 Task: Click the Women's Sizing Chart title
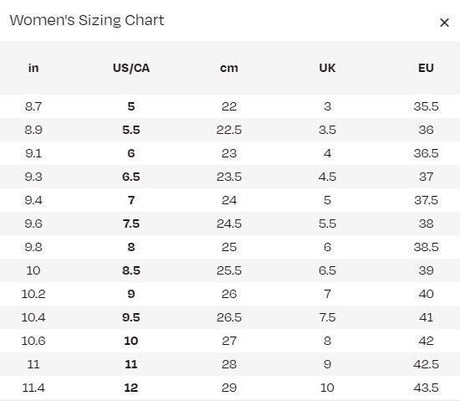[x=87, y=20]
